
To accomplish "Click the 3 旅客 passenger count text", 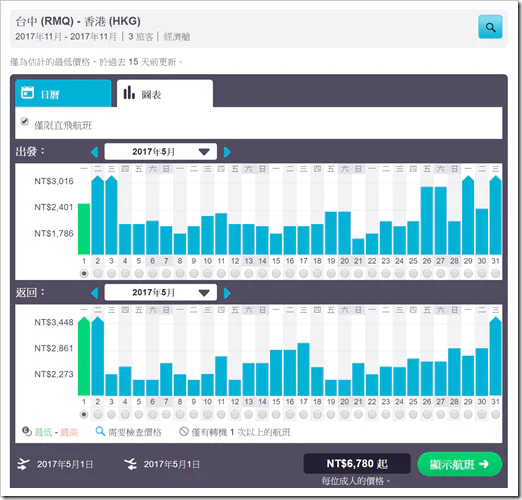I will pos(141,37).
